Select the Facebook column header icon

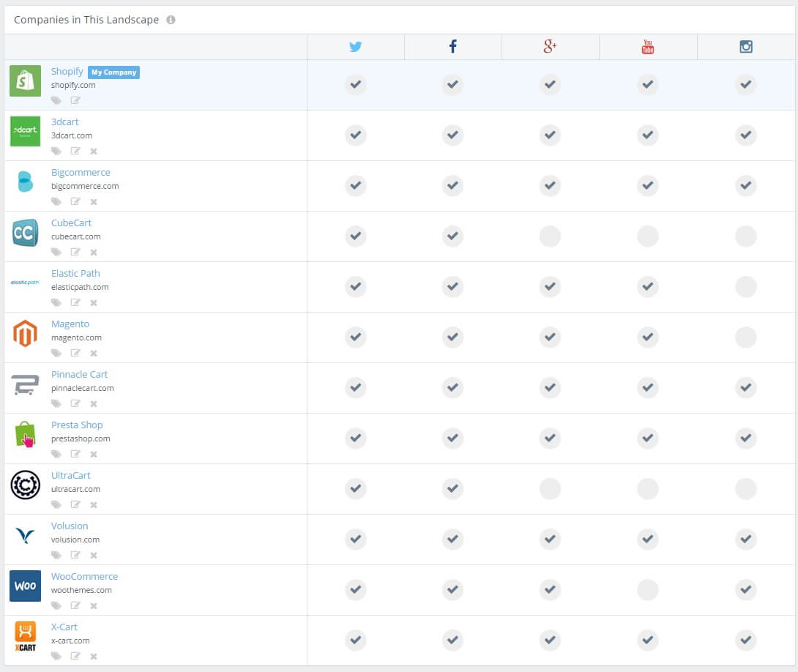452,46
